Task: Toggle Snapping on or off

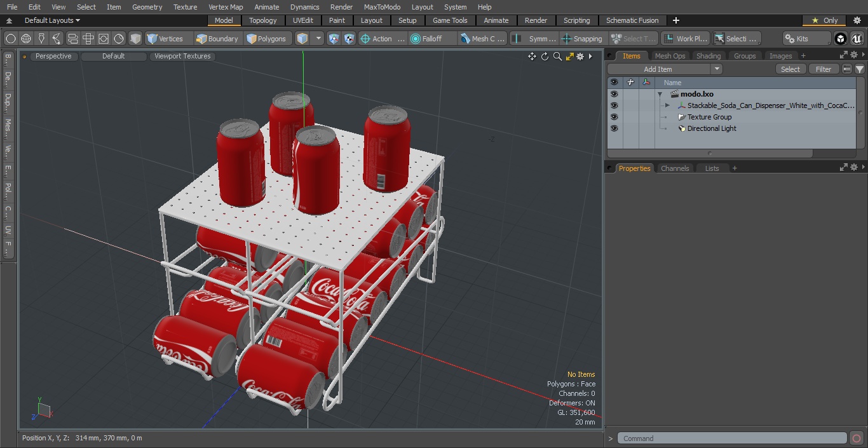Action: pos(582,39)
